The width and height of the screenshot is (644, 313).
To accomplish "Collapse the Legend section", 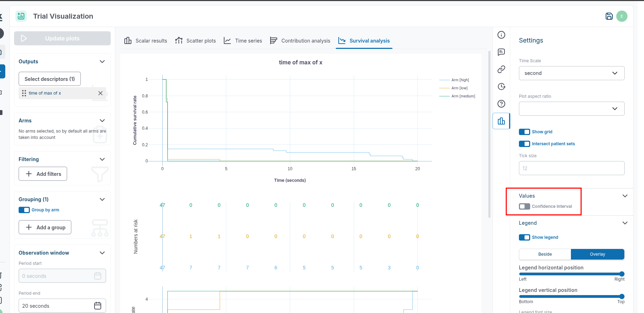I will [625, 223].
